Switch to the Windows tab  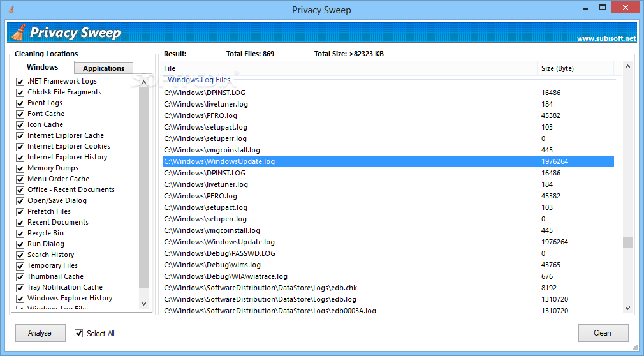42,67
